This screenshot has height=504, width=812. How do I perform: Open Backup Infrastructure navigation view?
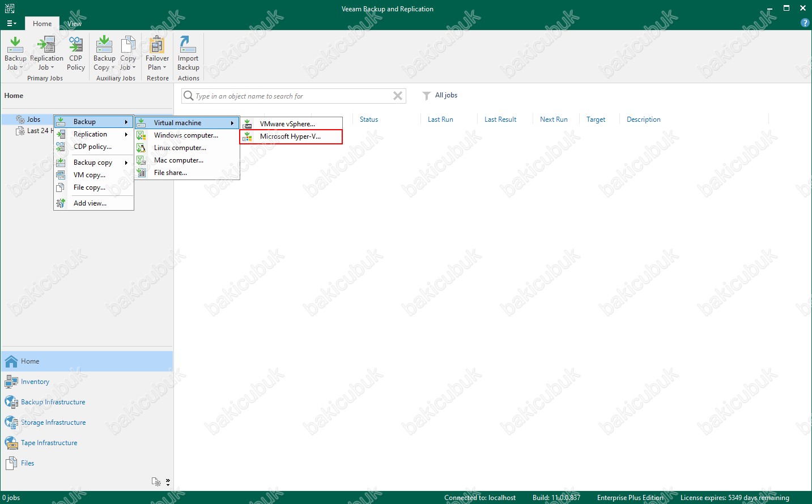pos(87,402)
